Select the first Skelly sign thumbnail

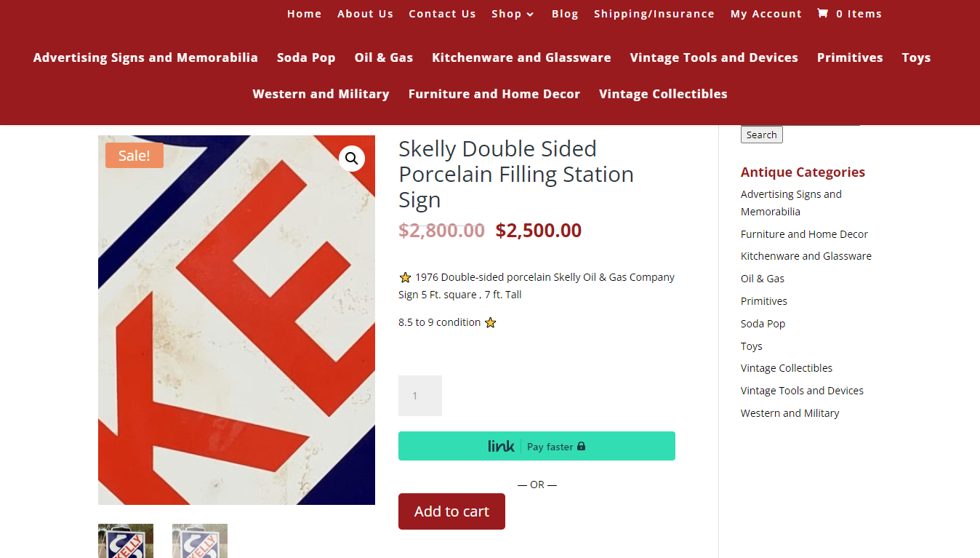[126, 541]
